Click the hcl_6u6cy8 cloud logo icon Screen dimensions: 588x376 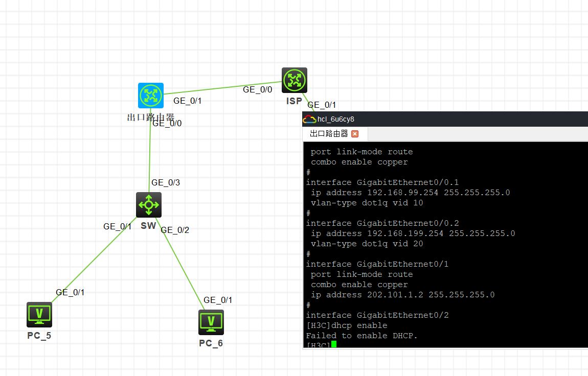309,119
